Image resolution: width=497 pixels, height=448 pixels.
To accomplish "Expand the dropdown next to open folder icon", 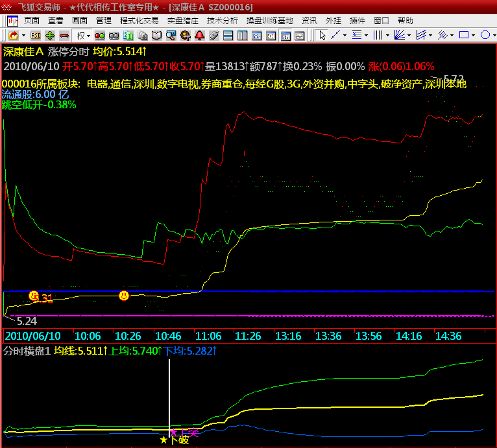I will point(24,35).
